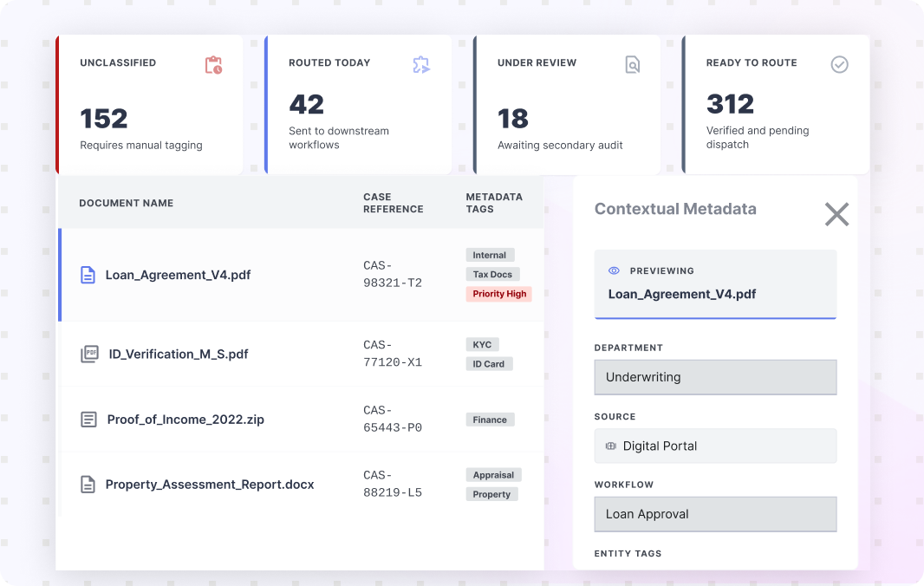Click the Routed Today puzzle icon
This screenshot has width=924, height=586.
[421, 65]
